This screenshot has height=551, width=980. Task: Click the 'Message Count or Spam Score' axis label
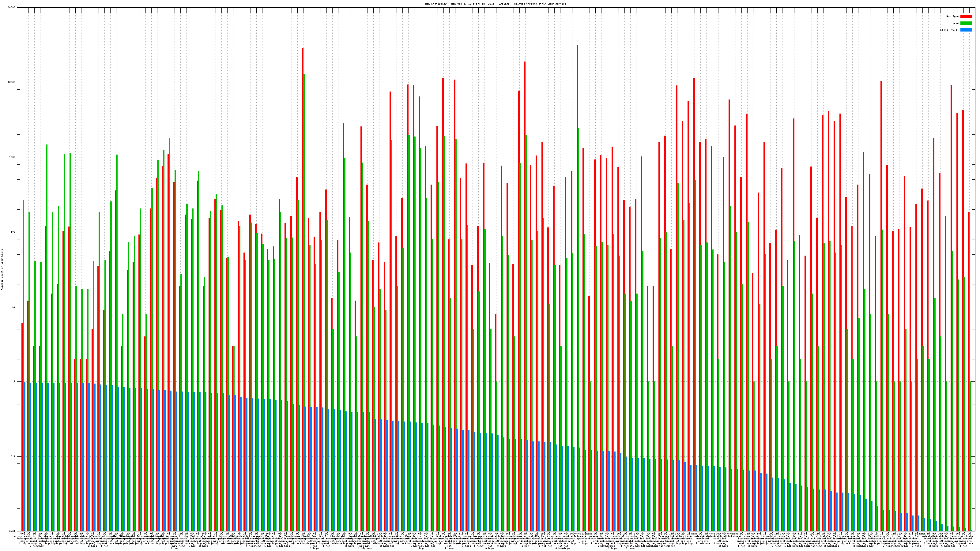pos(2,270)
